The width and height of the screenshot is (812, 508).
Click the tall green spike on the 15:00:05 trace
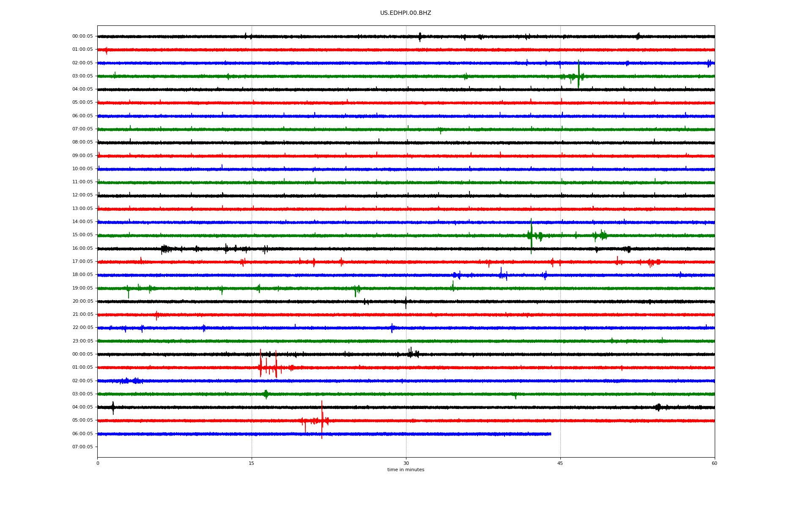coord(531,236)
